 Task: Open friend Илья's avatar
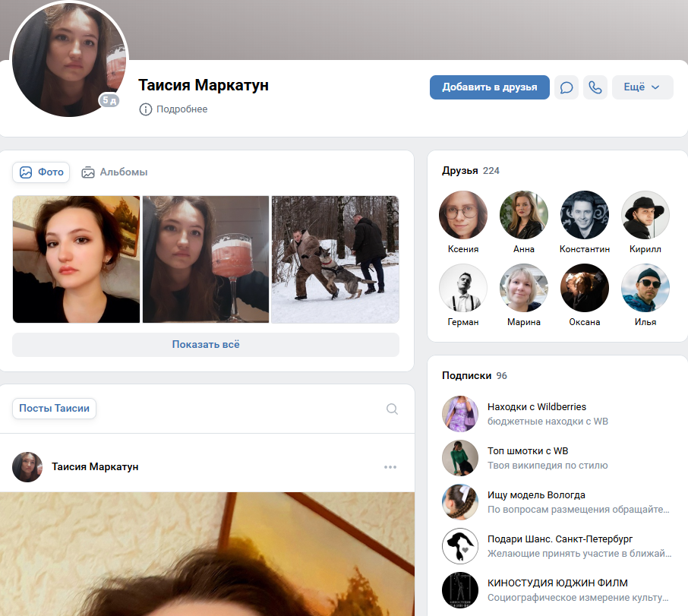[645, 288]
